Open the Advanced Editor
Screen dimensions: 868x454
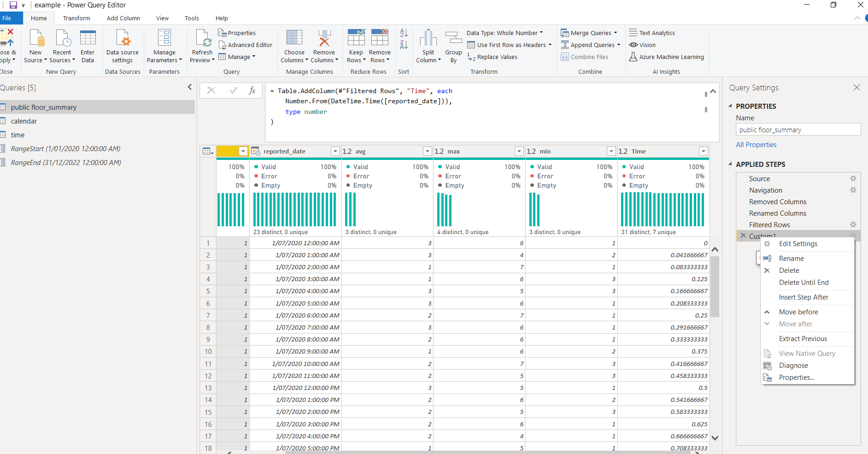[246, 45]
